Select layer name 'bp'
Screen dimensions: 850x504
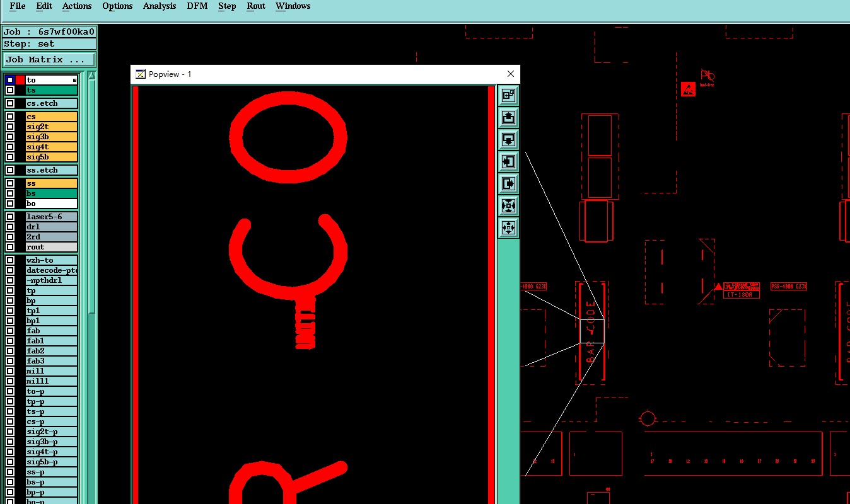(51, 301)
